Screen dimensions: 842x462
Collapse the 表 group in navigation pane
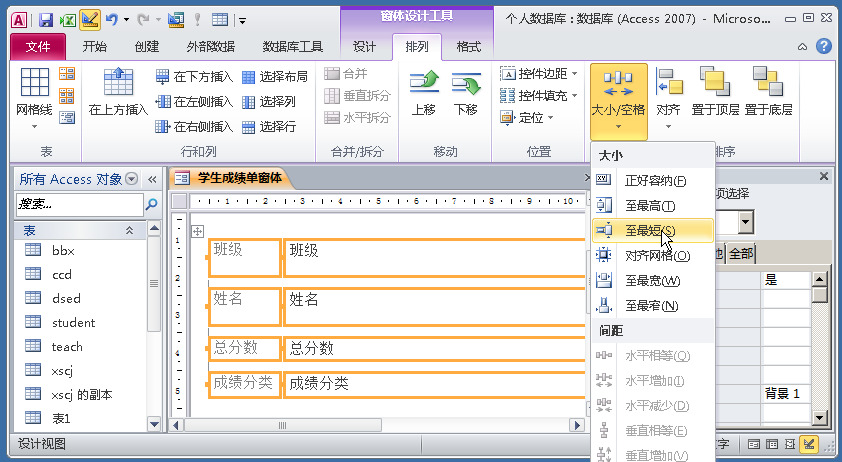[129, 230]
